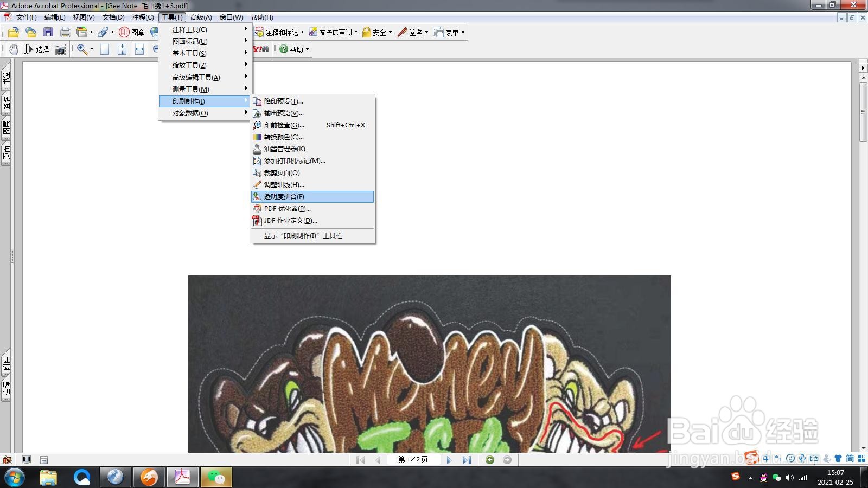Click the vertical scrollbar thumb
Viewport: 868px width, 488px height.
click(863, 112)
